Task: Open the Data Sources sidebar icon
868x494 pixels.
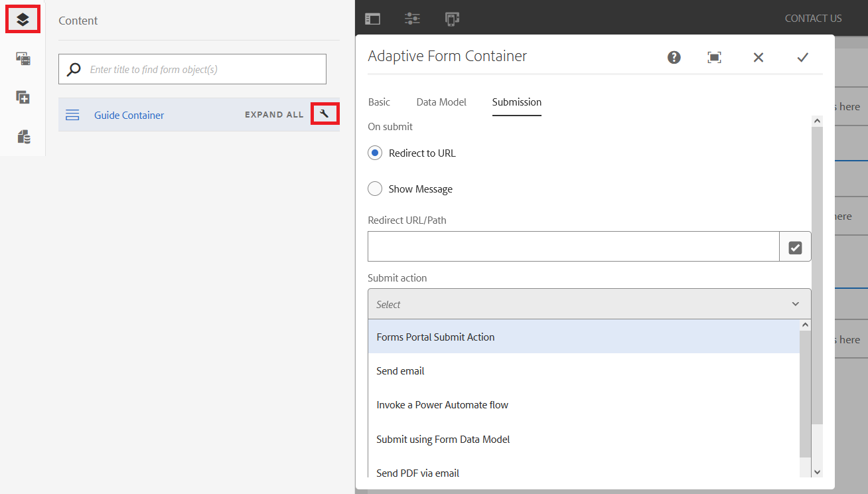Action: 23,137
